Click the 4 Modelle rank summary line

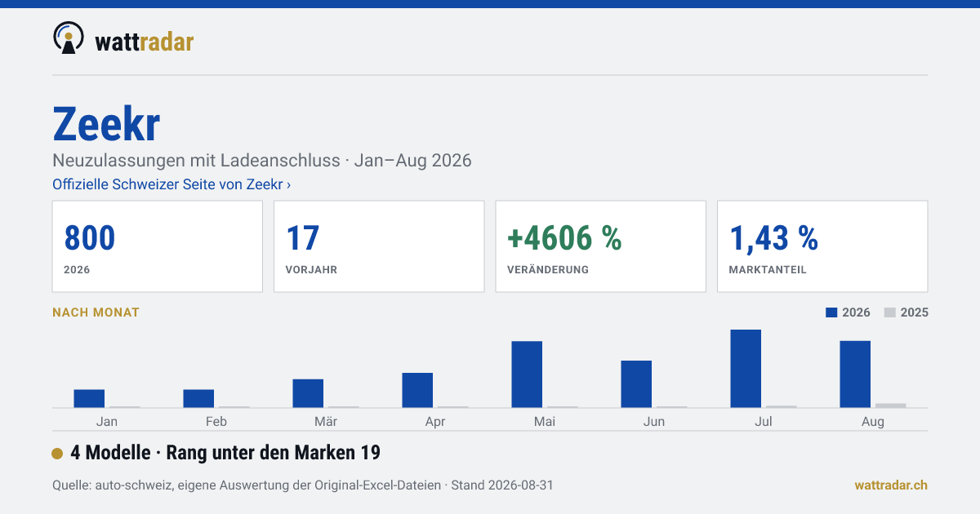pos(225,453)
